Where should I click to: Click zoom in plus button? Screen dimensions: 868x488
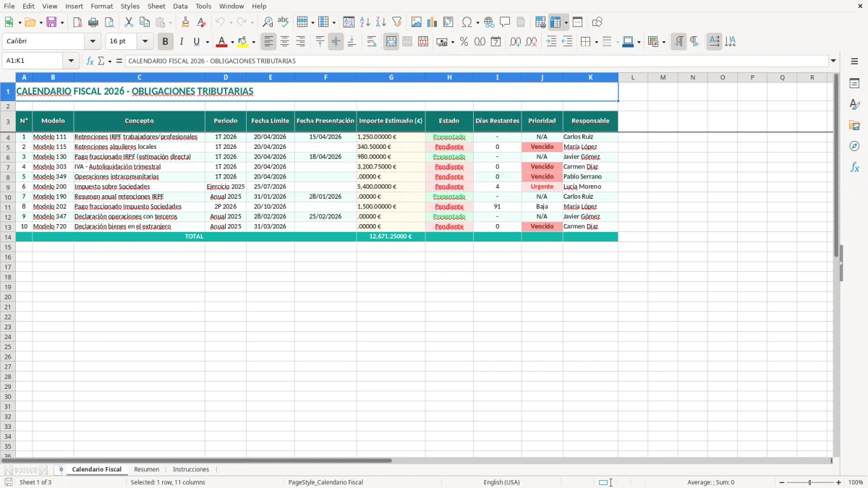coord(839,482)
